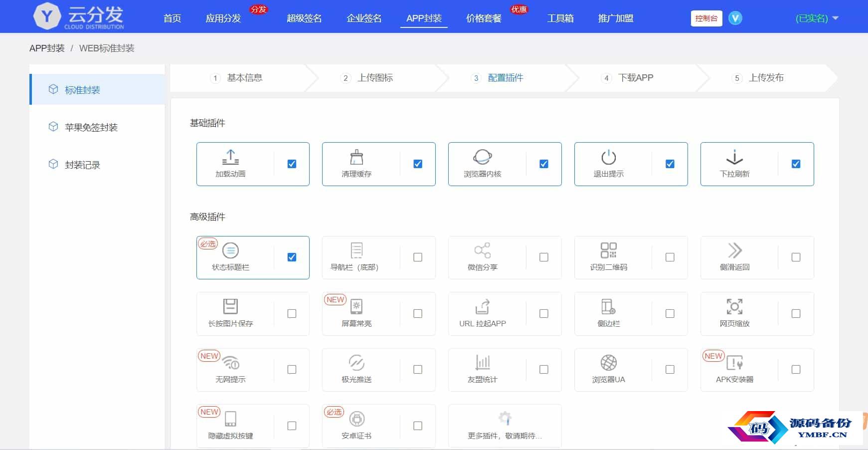Check the APK安装器 checkbox
The width and height of the screenshot is (868, 450).
(x=796, y=369)
